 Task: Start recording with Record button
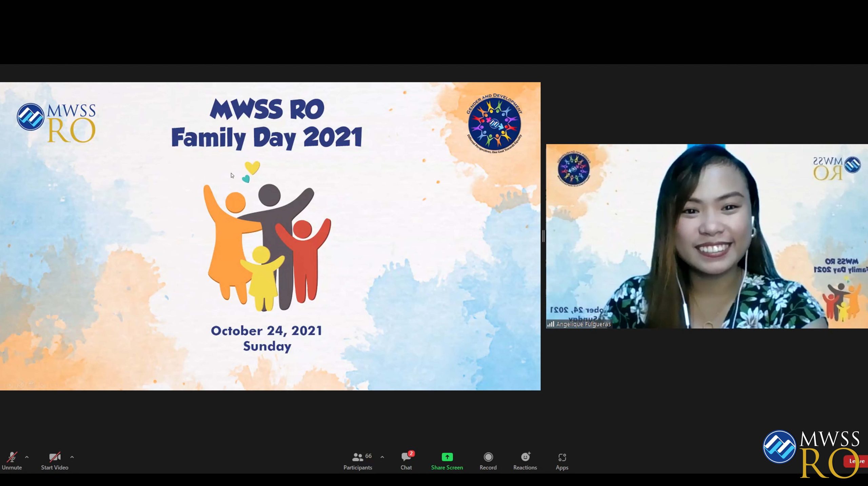pyautogui.click(x=488, y=461)
